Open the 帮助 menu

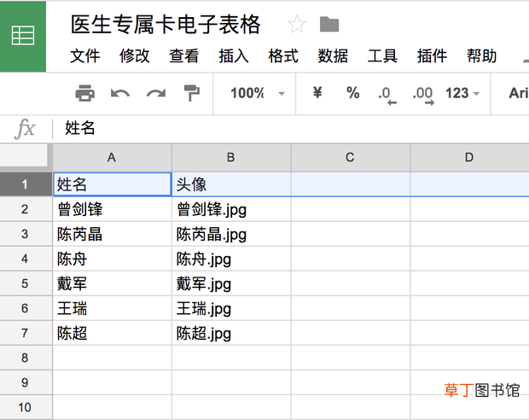[x=481, y=56]
